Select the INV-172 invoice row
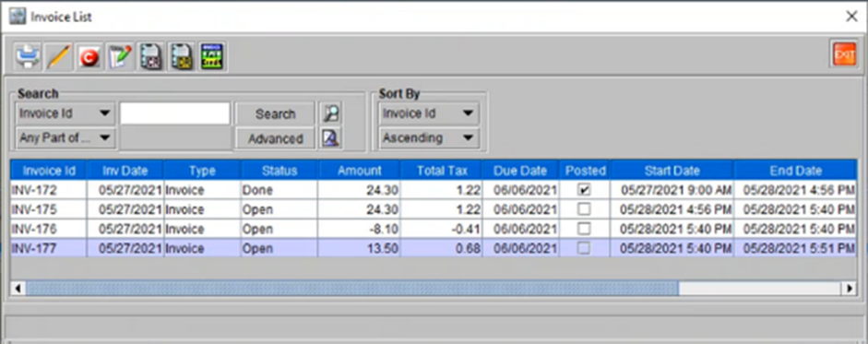This screenshot has height=344, width=868. coord(434,190)
